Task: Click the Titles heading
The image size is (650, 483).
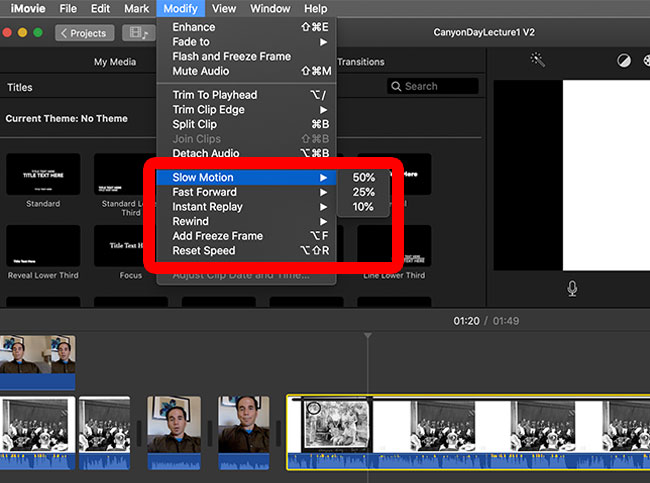Action: point(19,87)
